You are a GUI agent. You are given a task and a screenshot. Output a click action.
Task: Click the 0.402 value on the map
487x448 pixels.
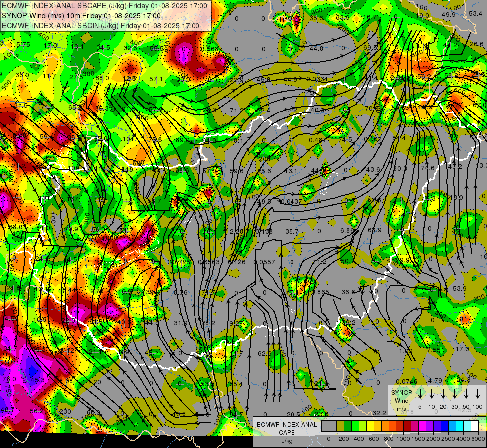(373, 139)
